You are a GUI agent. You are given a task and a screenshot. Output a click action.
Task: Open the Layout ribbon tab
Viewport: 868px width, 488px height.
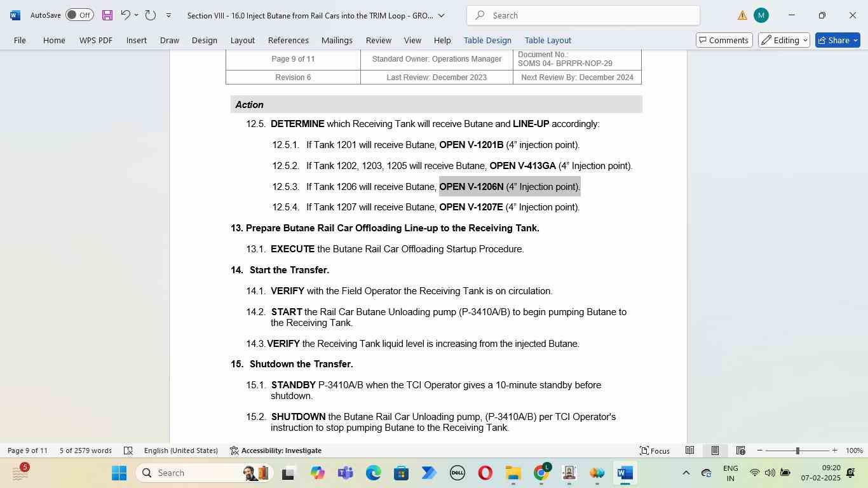[243, 40]
